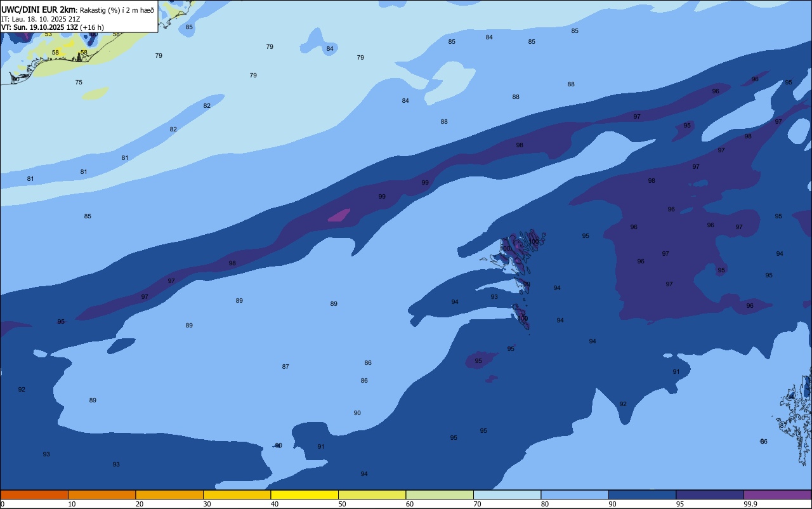Click the "0" legend tick label
This screenshot has width=812, height=509.
tap(3, 504)
